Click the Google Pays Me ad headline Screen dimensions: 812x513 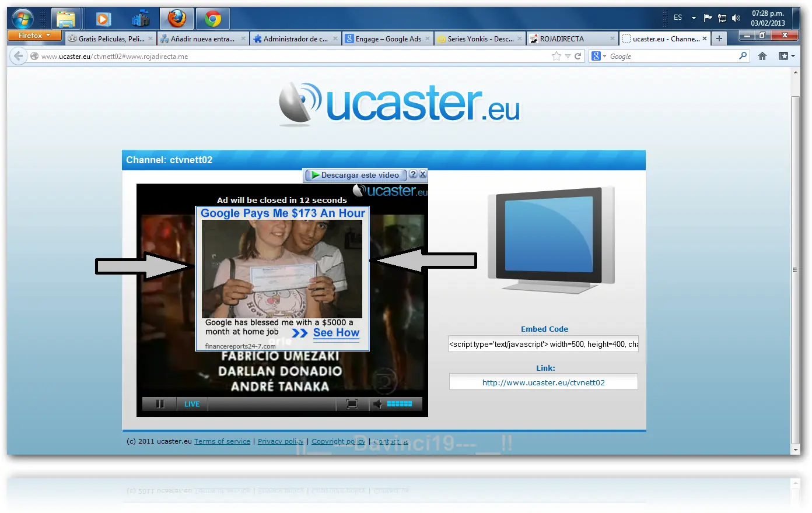point(283,213)
